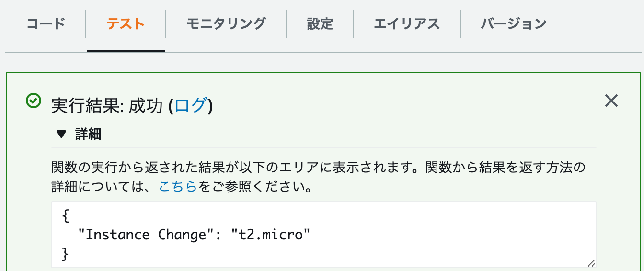This screenshot has width=644, height=271.
Task: Select the テスト tab
Action: [x=126, y=23]
